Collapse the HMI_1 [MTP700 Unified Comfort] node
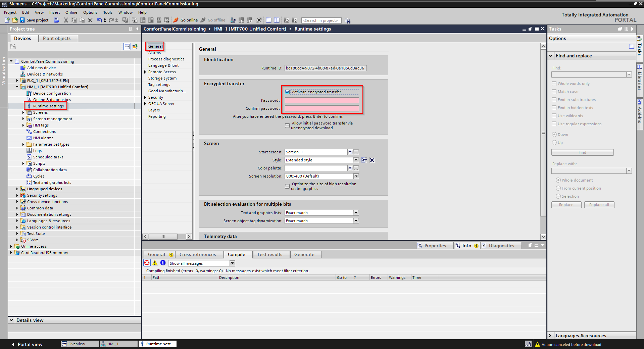Viewport: 644px width, 349px height. (17, 87)
